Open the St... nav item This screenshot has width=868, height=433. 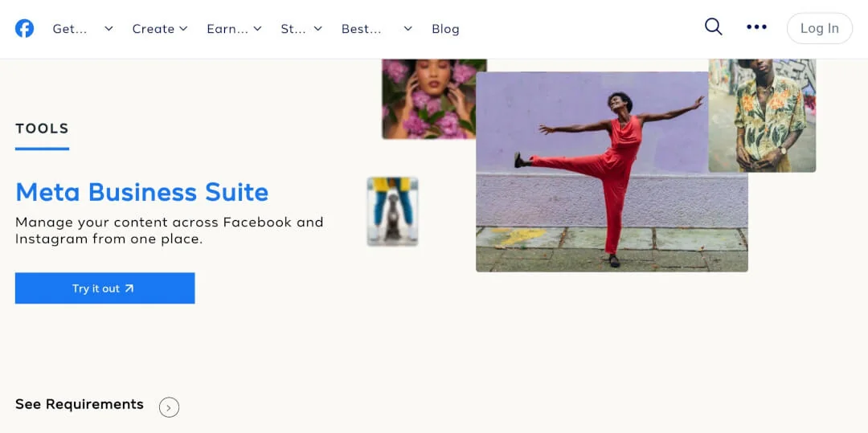293,29
